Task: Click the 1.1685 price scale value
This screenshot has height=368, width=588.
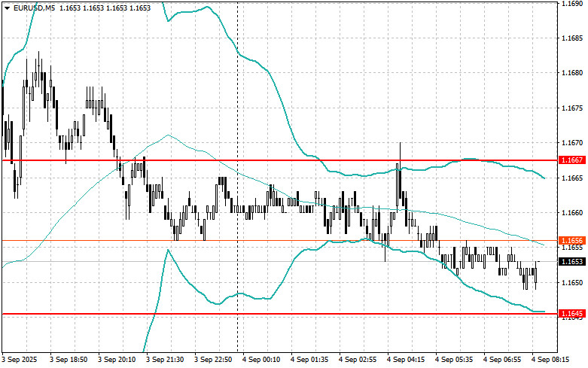Action: (x=572, y=38)
